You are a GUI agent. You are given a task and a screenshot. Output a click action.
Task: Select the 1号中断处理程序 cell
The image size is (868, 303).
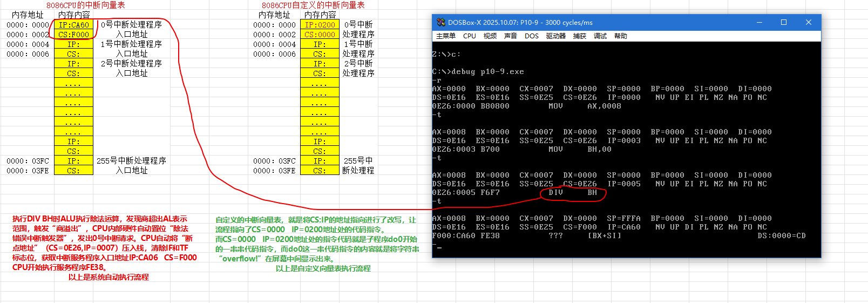coord(131,44)
